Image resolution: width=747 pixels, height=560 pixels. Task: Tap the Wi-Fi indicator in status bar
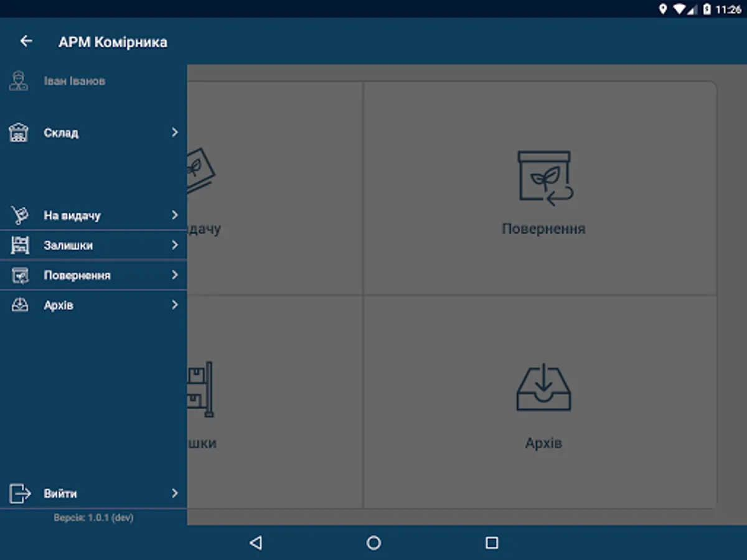click(679, 9)
